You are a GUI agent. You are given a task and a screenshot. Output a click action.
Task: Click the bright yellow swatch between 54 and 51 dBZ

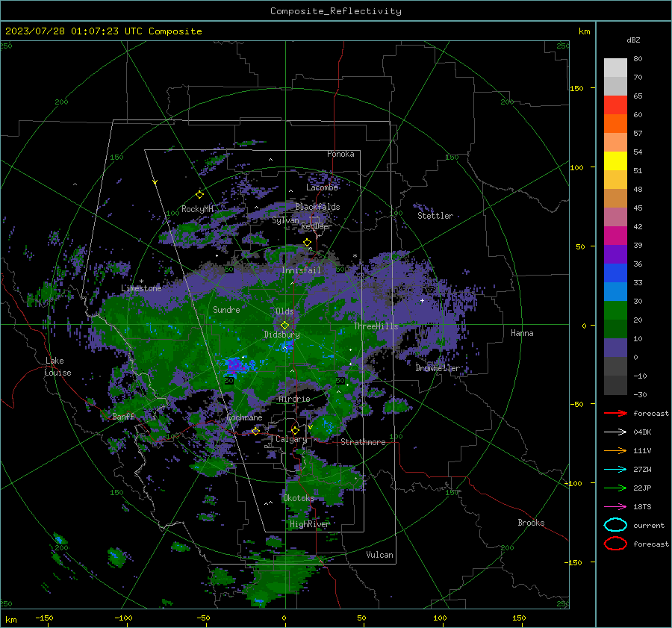[615, 161]
